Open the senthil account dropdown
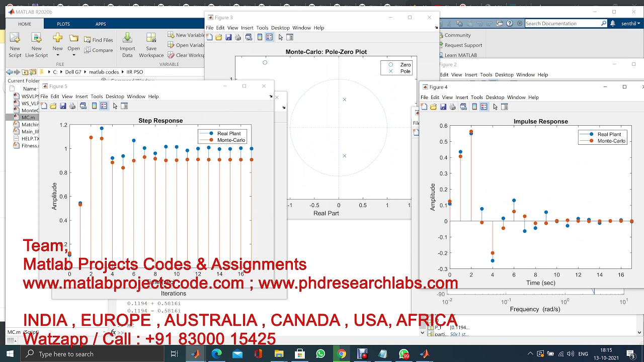The width and height of the screenshot is (644, 362). pos(630,24)
